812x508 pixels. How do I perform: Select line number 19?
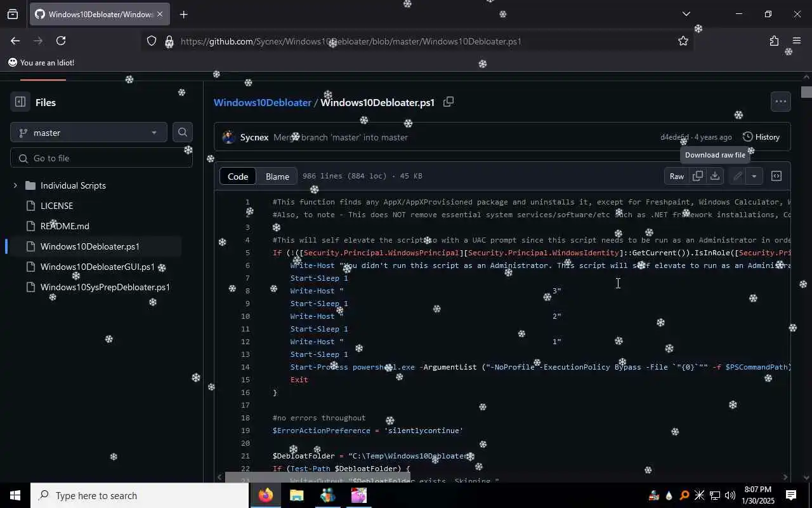coord(245,431)
